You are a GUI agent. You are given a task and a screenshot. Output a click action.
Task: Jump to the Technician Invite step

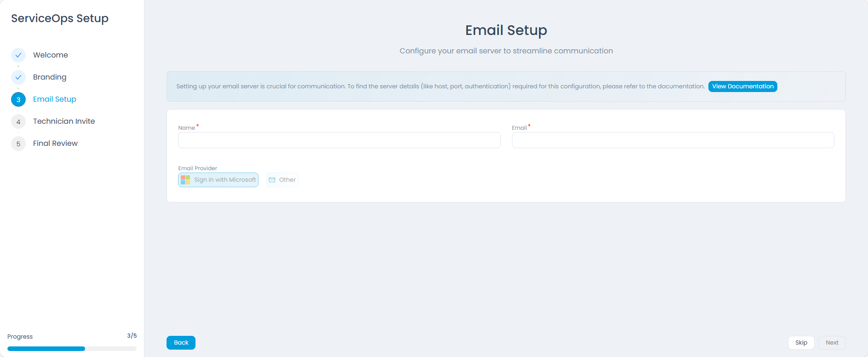[64, 121]
